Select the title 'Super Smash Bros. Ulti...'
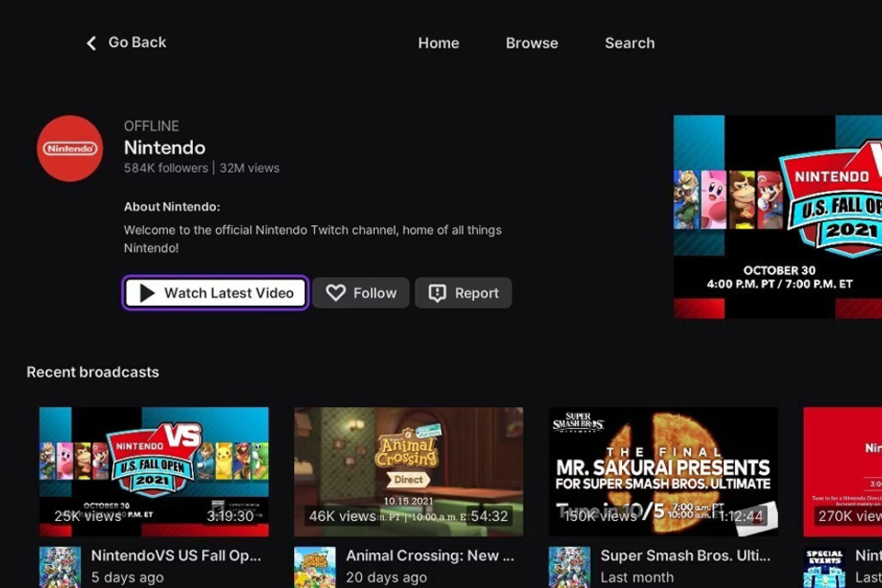This screenshot has height=588, width=882. [x=685, y=555]
